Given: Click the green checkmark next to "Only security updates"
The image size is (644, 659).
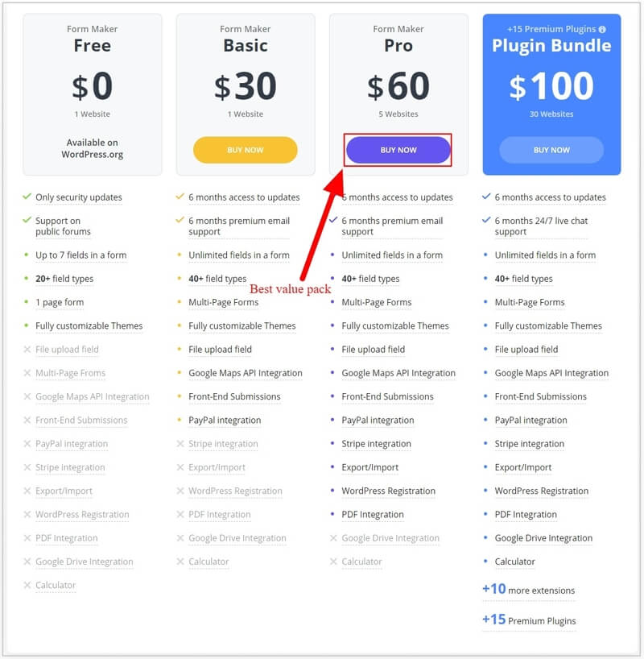Looking at the screenshot, I should coord(26,197).
